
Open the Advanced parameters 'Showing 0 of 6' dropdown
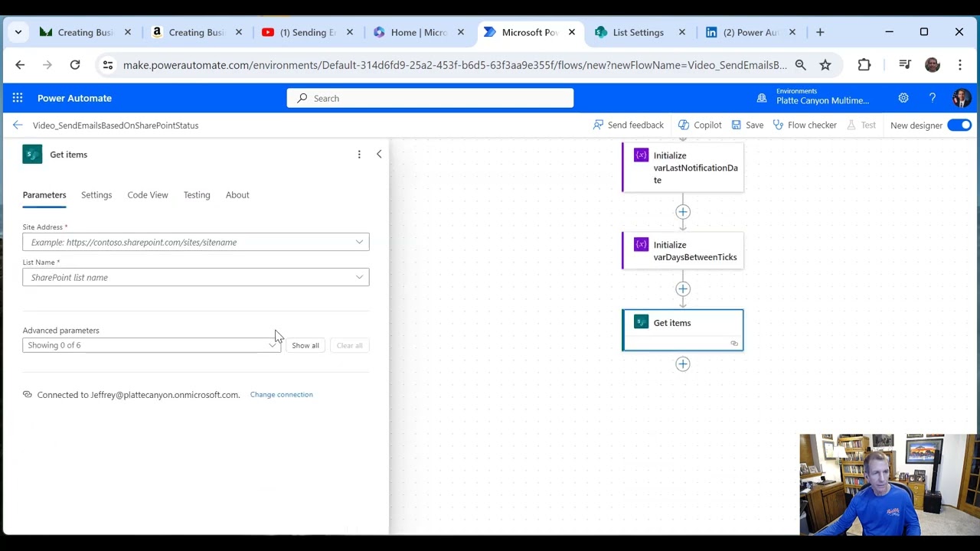[152, 345]
